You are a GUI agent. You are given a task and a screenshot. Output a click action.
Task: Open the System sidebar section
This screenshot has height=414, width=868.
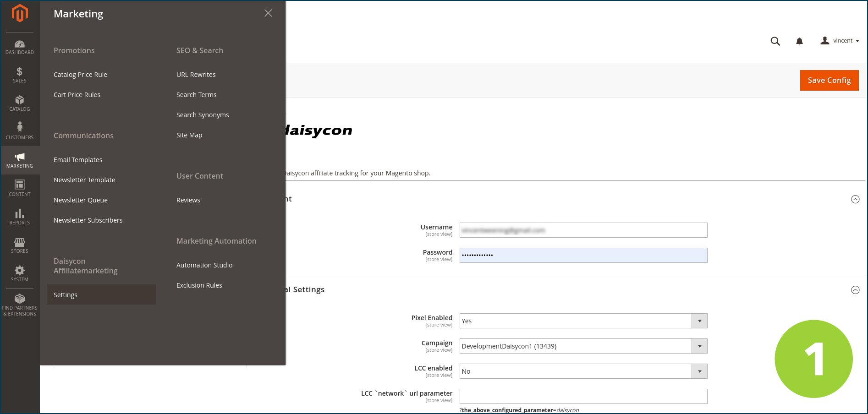pyautogui.click(x=20, y=274)
